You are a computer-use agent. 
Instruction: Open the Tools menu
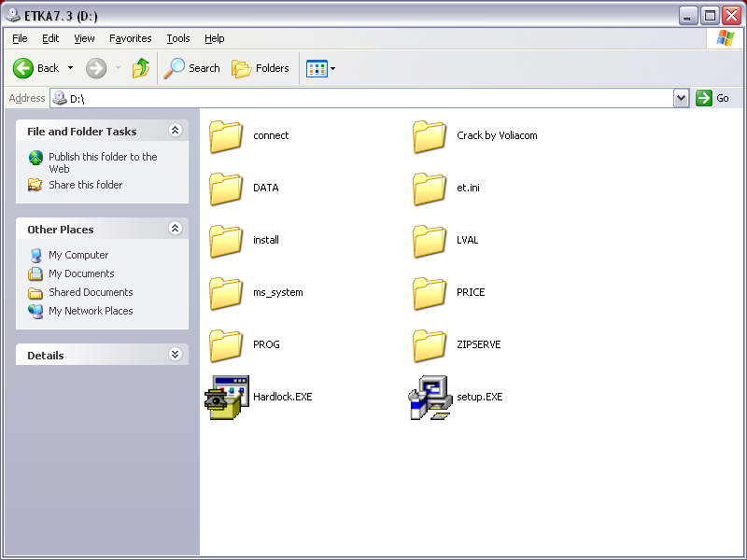pyautogui.click(x=177, y=38)
